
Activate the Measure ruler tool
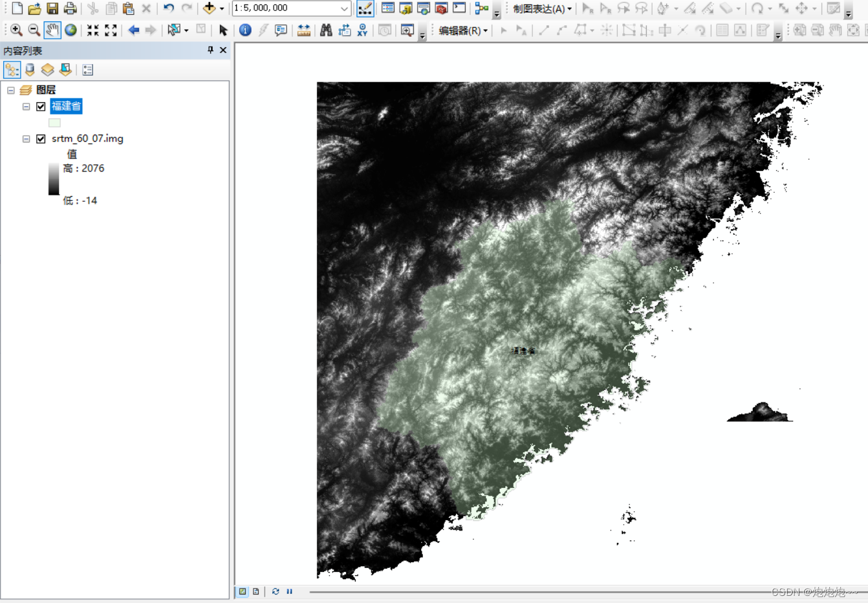303,30
